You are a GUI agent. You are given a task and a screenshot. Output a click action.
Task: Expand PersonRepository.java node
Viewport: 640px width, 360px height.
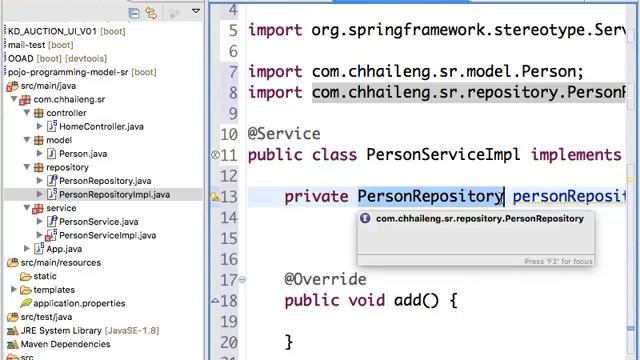[40, 180]
